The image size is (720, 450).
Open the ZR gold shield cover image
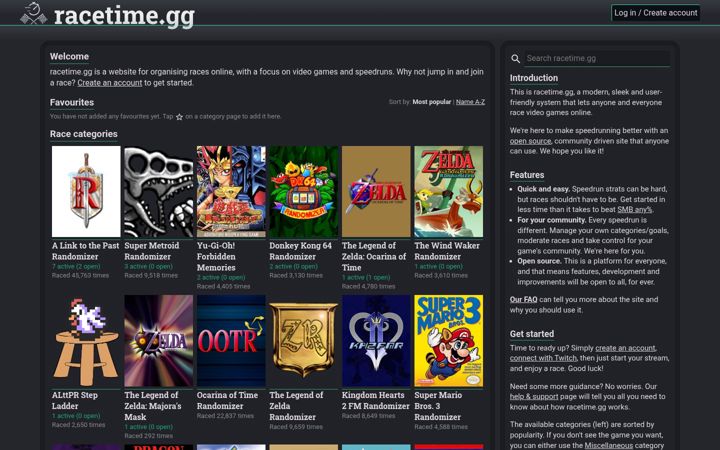[x=304, y=341]
